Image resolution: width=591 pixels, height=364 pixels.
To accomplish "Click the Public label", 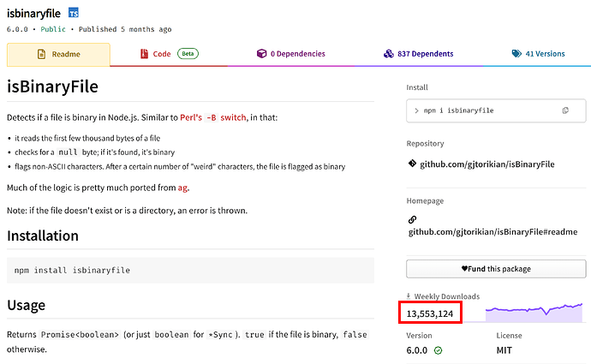I will (53, 29).
